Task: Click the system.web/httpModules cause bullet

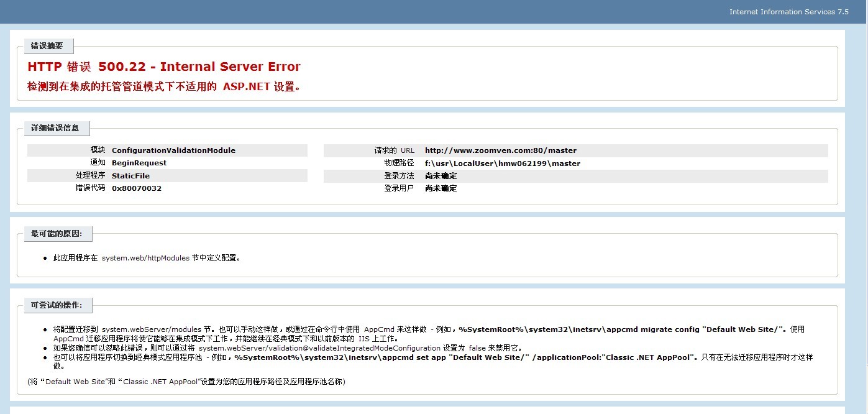Action: (x=147, y=258)
